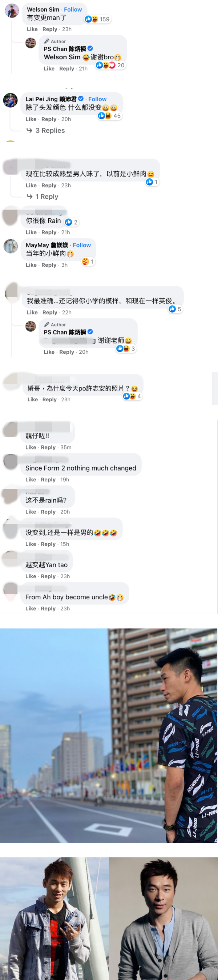This screenshot has width=218, height=980.
Task: Open MayMay's profile avatar
Action: coord(11,246)
